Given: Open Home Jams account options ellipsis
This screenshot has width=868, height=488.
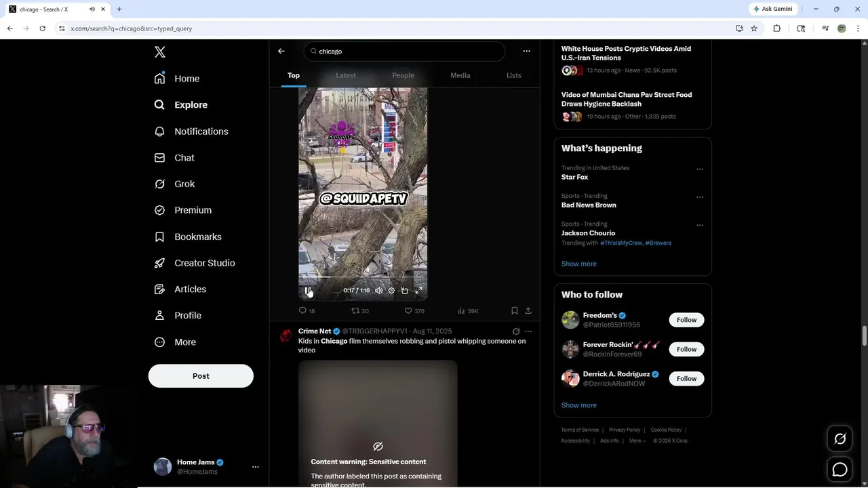Looking at the screenshot, I should pyautogui.click(x=256, y=467).
